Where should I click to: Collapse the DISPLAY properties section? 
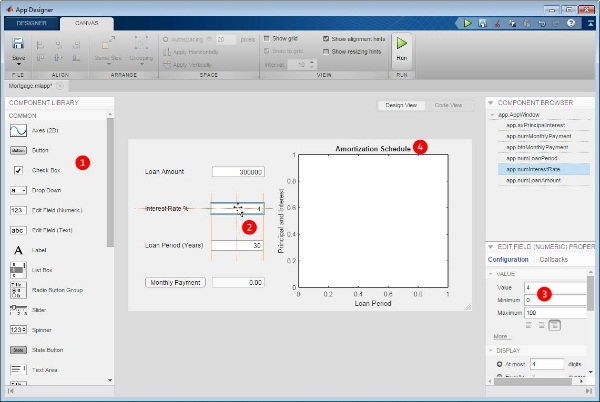(x=491, y=350)
